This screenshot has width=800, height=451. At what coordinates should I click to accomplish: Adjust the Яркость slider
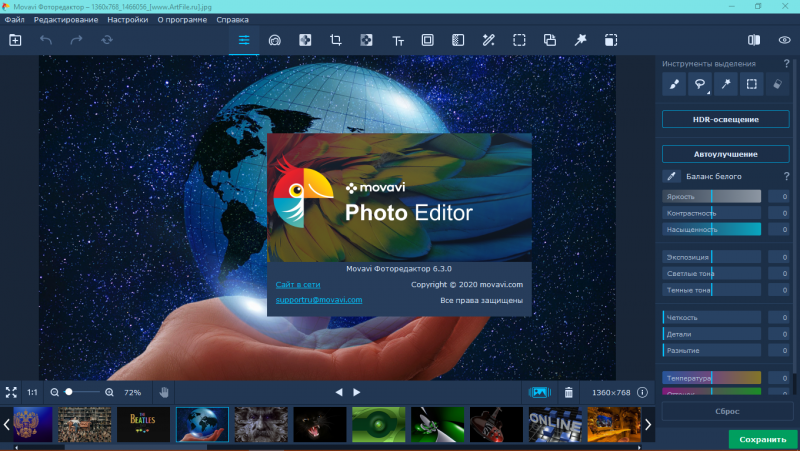point(711,197)
